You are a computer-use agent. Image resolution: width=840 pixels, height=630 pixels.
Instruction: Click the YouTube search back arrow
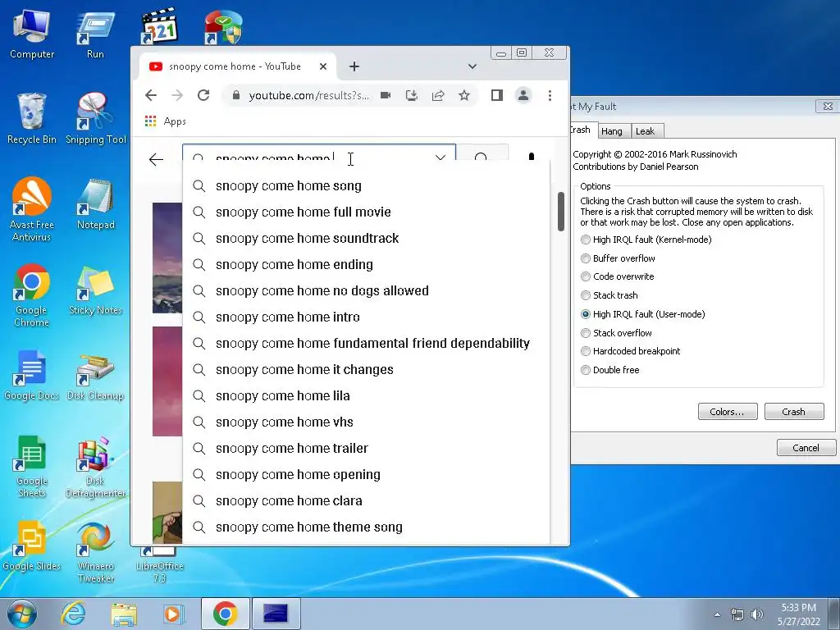(156, 159)
